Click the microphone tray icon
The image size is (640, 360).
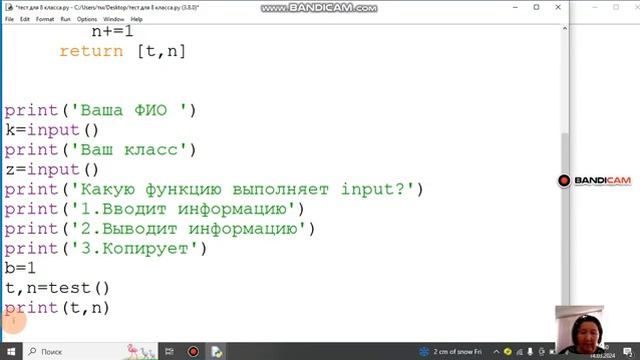[x=530, y=351]
